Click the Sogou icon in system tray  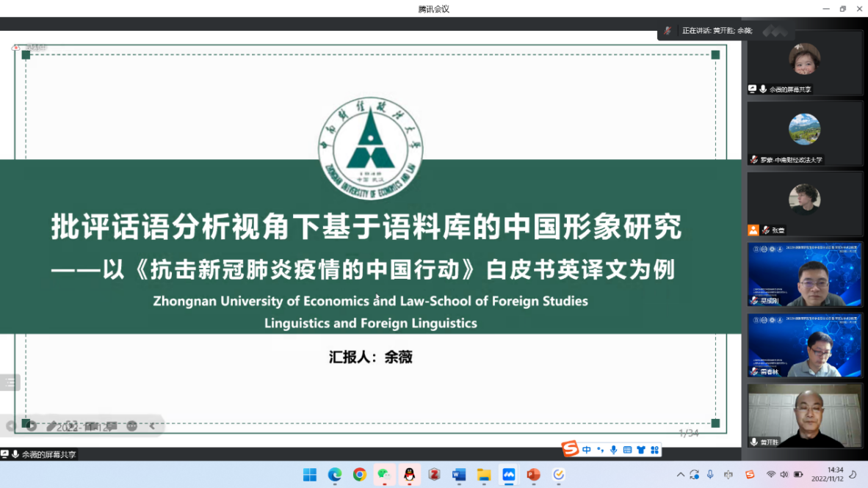pyautogui.click(x=750, y=475)
